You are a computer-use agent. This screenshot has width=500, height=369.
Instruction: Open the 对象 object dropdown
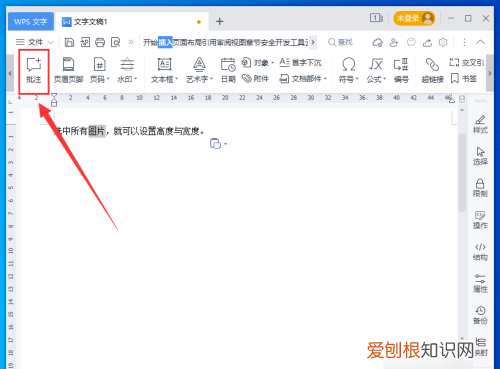(x=258, y=62)
